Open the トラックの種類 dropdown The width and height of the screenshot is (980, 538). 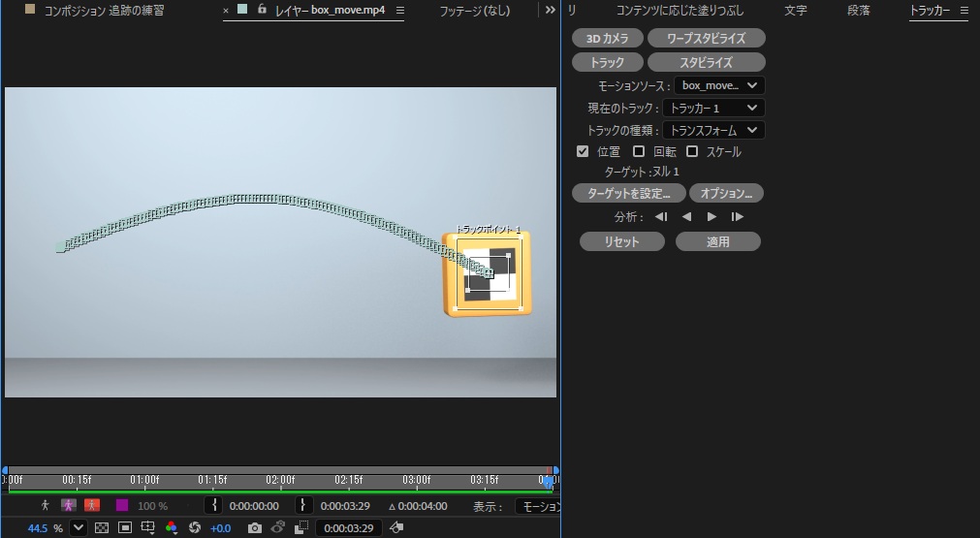coord(713,130)
